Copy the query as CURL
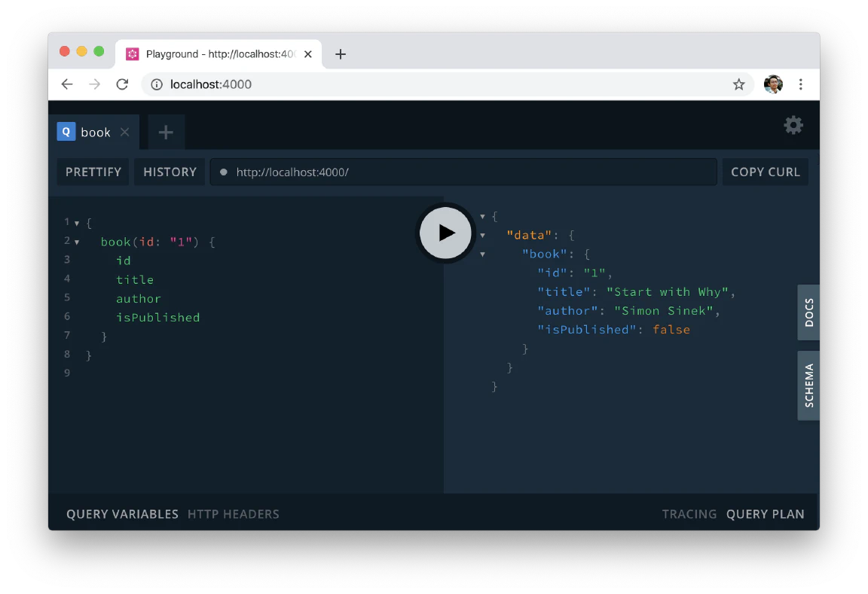The width and height of the screenshot is (868, 594). 765,172
